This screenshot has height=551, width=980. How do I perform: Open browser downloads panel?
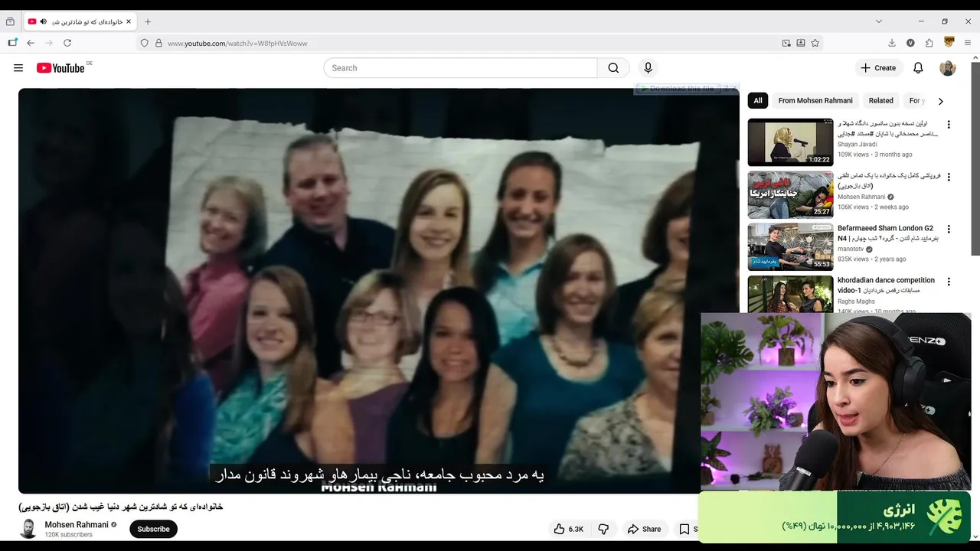coord(892,43)
